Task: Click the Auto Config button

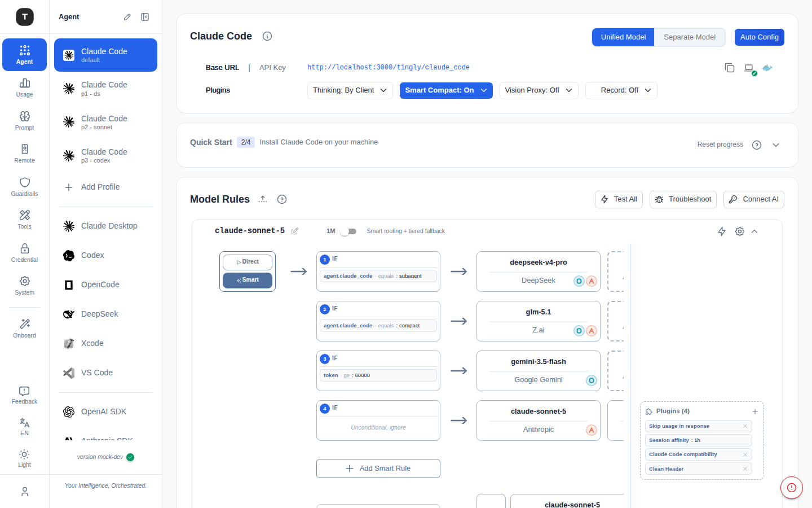Action: pos(759,37)
